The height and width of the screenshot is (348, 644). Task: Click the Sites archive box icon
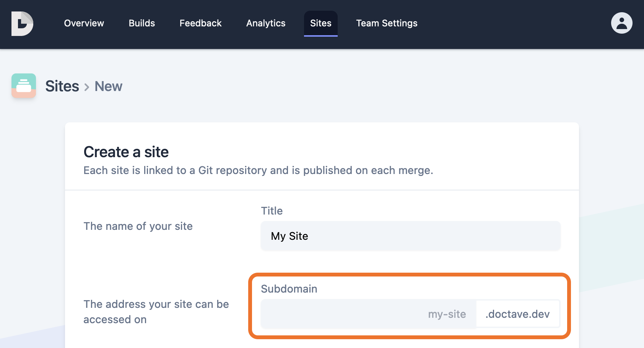(x=23, y=86)
